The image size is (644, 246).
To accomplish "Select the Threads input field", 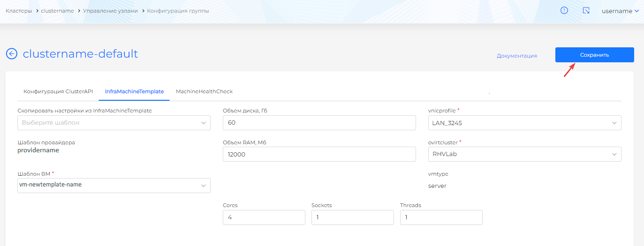I will [x=441, y=217].
